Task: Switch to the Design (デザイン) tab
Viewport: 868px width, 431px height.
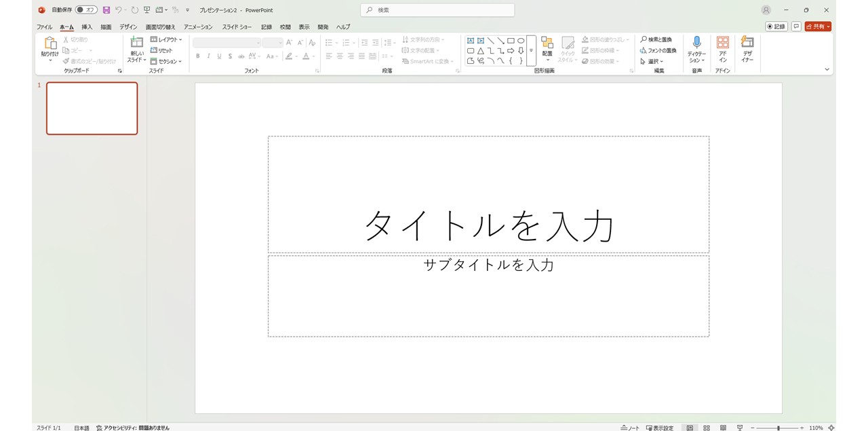Action: coord(128,27)
